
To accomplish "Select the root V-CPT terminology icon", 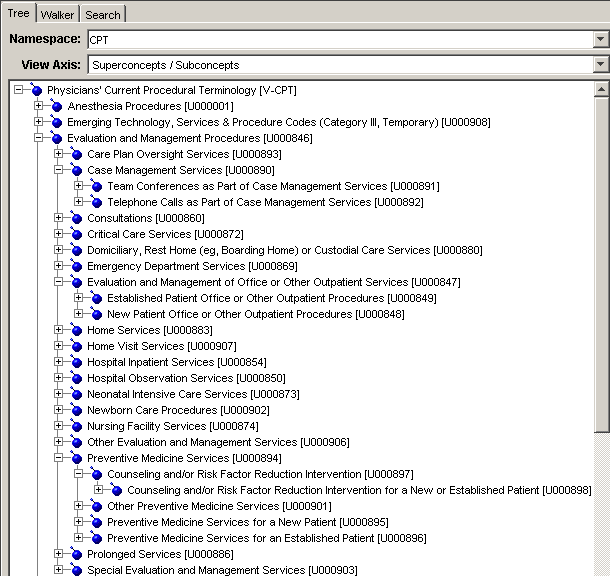I will click(36, 90).
